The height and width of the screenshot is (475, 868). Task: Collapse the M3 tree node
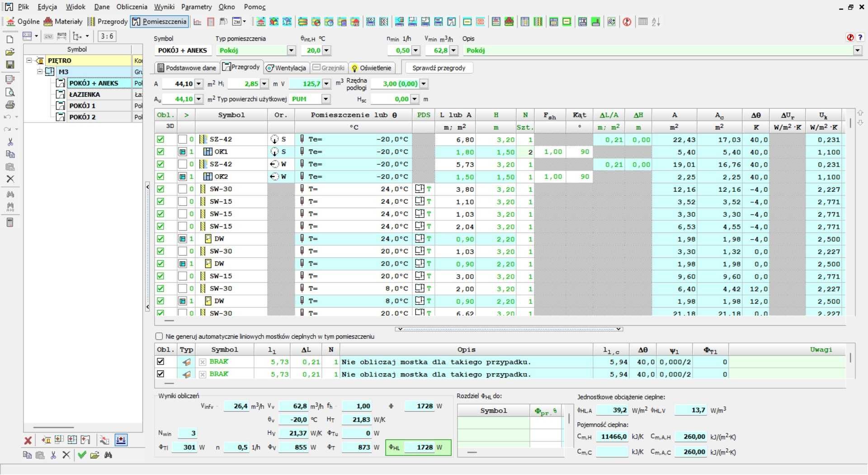click(x=40, y=71)
